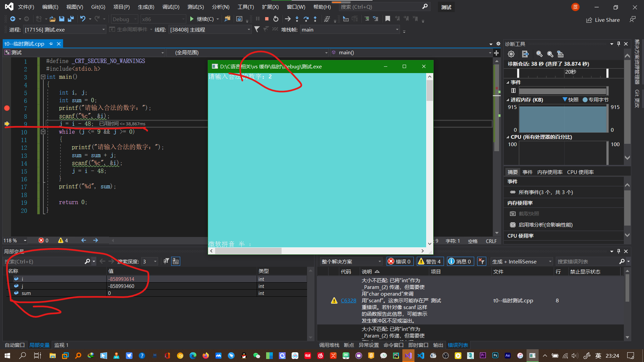The height and width of the screenshot is (362, 644).
Task: Switch to the 内存使用率 diagnostics tab
Action: click(550, 172)
